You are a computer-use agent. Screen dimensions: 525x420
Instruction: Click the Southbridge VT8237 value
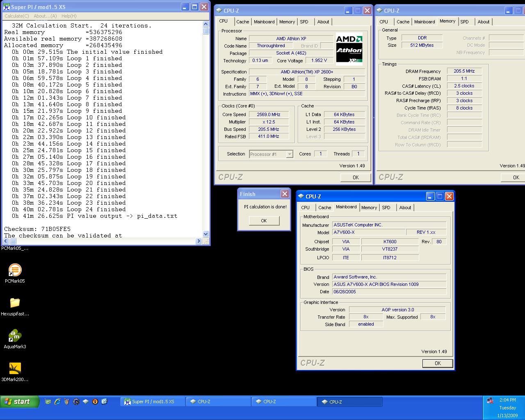[390, 249]
